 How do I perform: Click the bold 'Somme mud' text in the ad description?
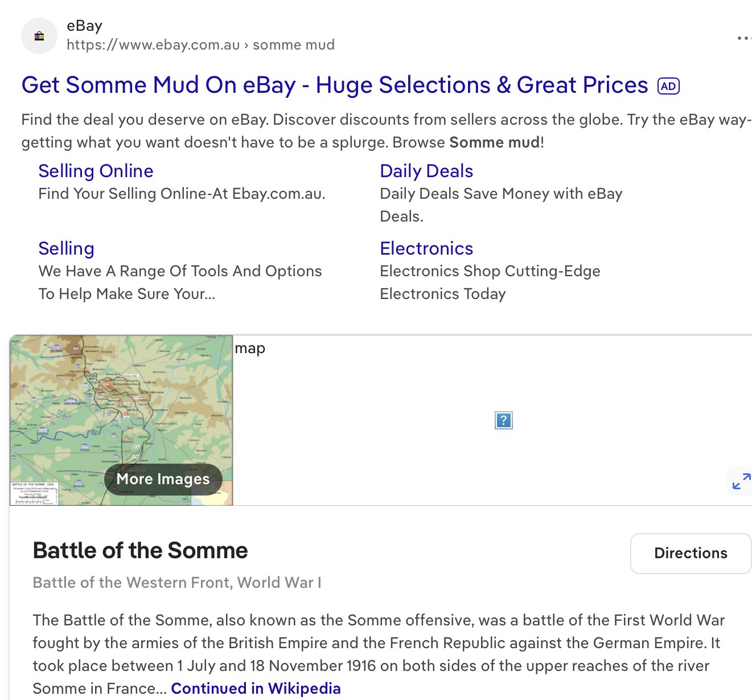(x=494, y=142)
